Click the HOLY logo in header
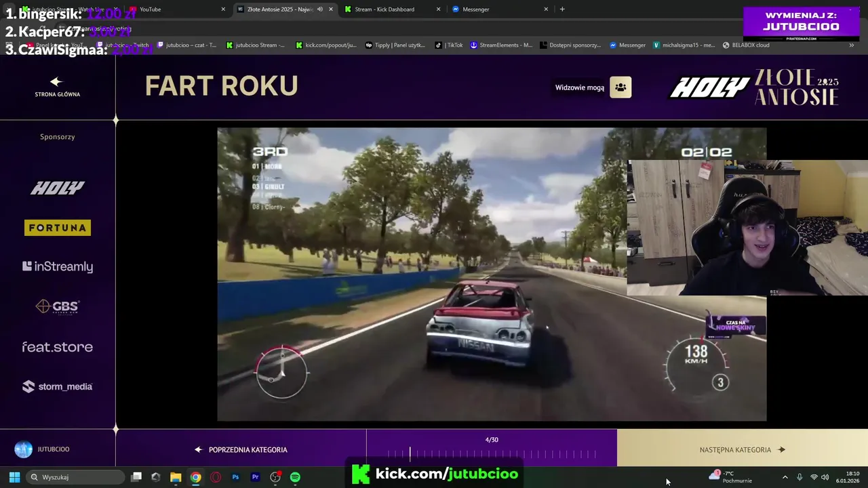The image size is (868, 488). tap(710, 87)
